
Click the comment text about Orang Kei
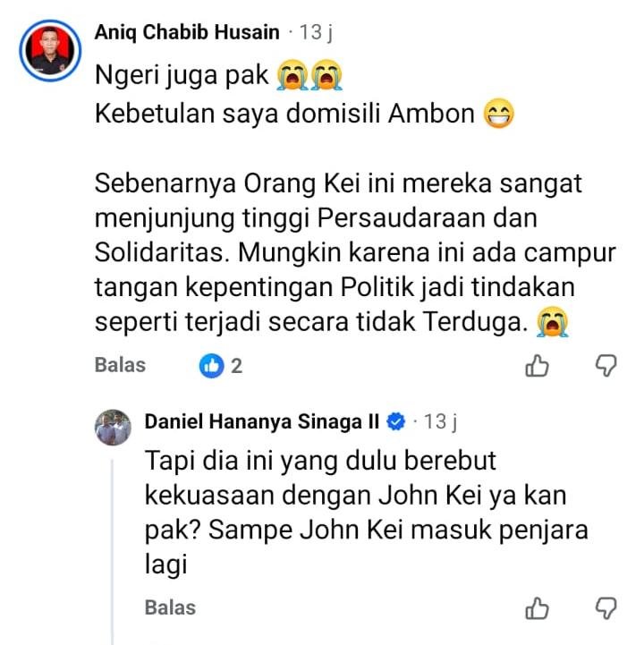click(355, 252)
